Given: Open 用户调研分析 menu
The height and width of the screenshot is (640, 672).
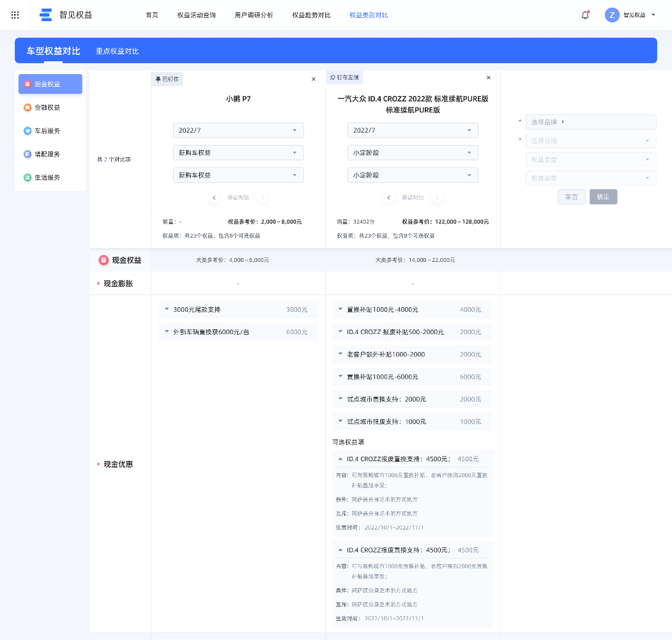Looking at the screenshot, I should [x=254, y=15].
